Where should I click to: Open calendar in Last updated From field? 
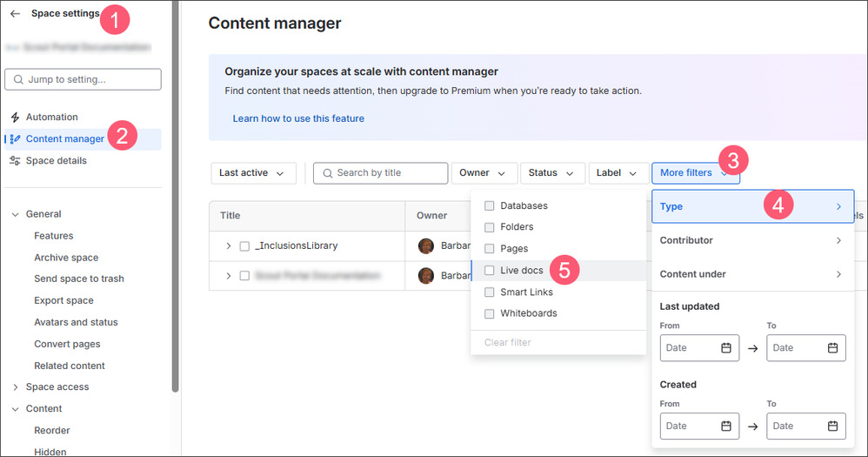[726, 348]
